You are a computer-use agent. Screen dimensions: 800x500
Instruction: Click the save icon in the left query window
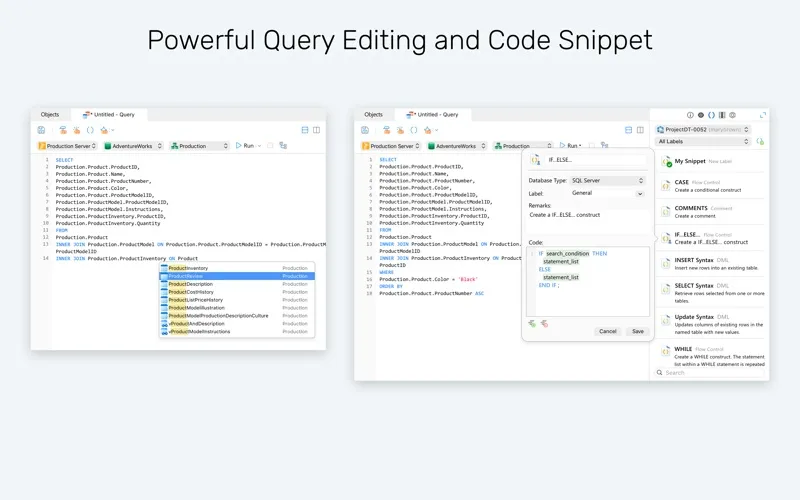tap(41, 130)
